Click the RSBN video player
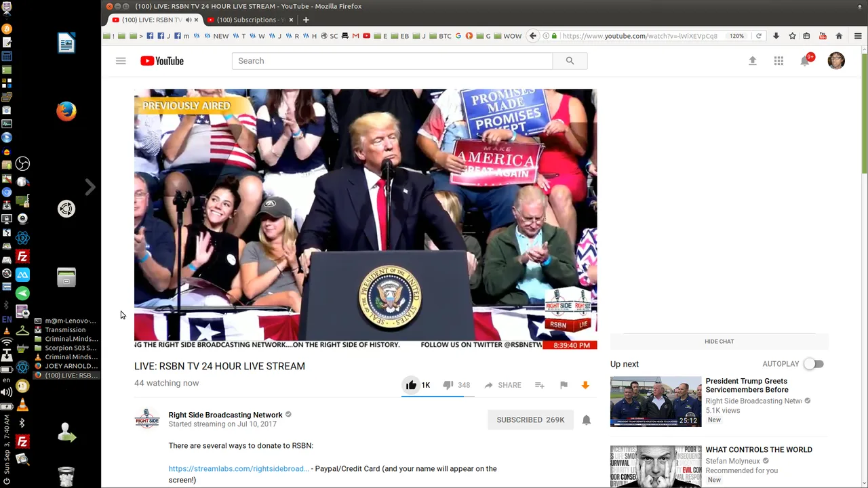The height and width of the screenshot is (488, 868). pyautogui.click(x=366, y=219)
